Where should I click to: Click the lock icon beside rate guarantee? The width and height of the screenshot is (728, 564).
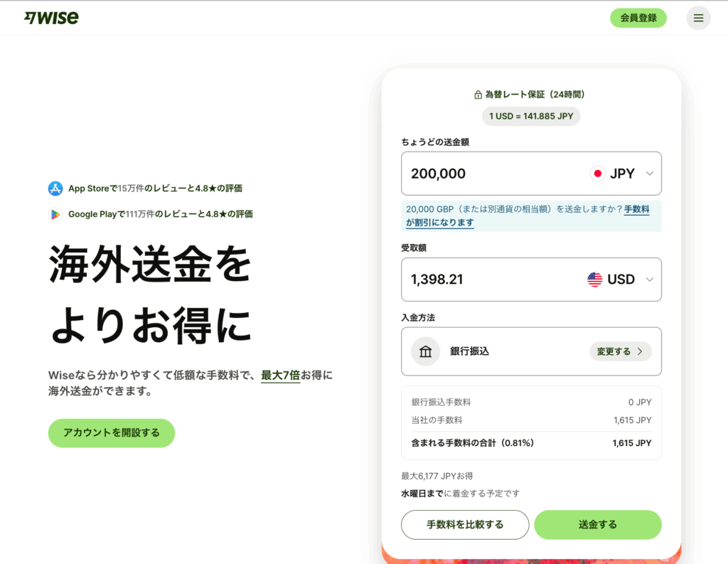pyautogui.click(x=478, y=95)
